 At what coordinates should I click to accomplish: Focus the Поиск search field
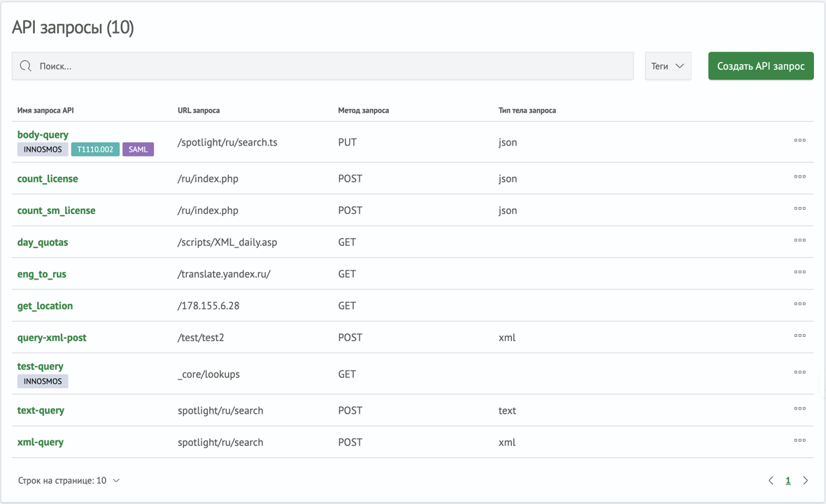[322, 66]
